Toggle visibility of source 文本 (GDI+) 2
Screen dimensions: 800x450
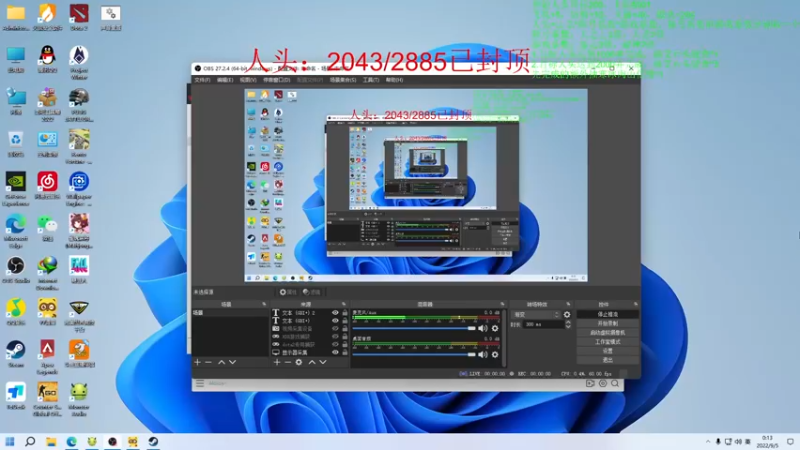coord(335,313)
